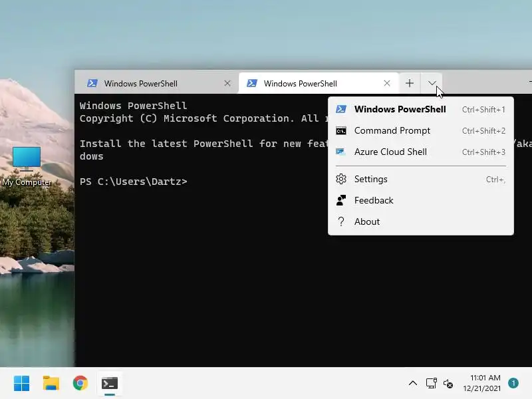Click the Ctrl+Shift+1 shortcut label

pos(483,110)
